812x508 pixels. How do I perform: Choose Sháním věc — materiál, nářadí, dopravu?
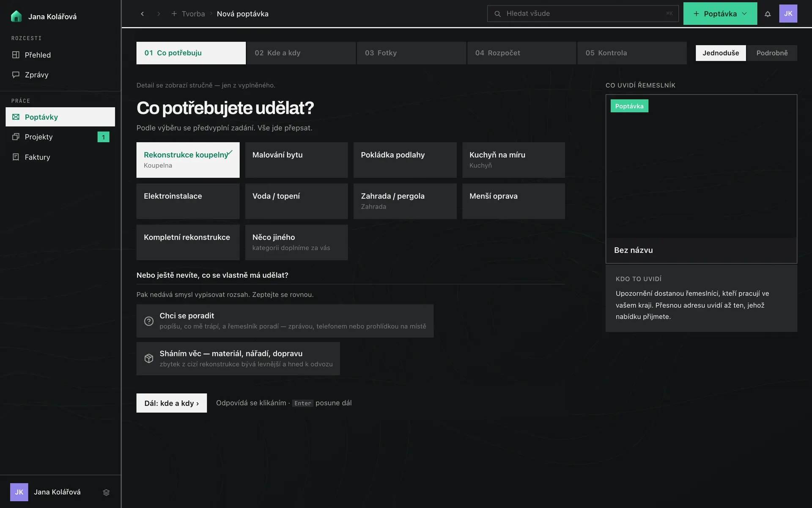238,359
